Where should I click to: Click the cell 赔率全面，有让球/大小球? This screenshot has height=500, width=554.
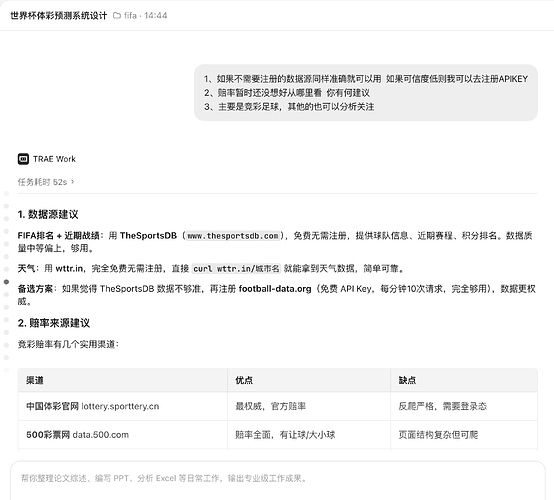coord(309,435)
